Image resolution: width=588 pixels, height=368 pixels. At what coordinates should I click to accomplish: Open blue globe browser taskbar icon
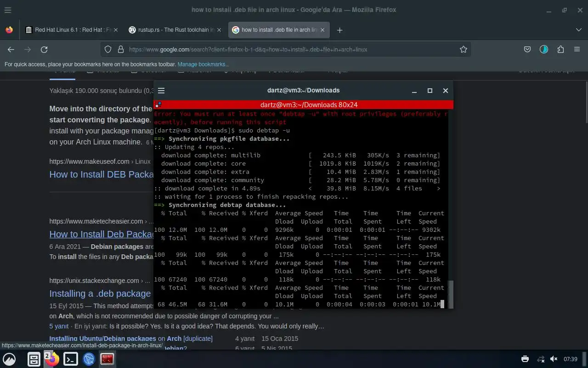[89, 359]
